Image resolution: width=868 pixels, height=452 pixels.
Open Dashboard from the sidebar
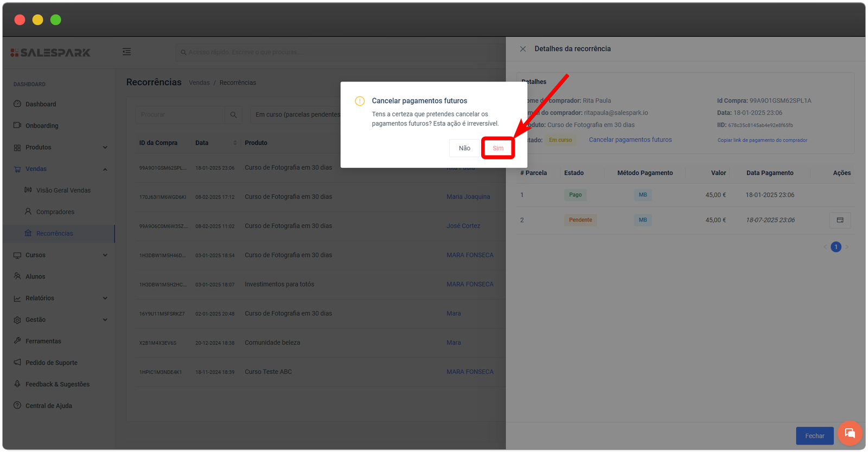click(41, 104)
